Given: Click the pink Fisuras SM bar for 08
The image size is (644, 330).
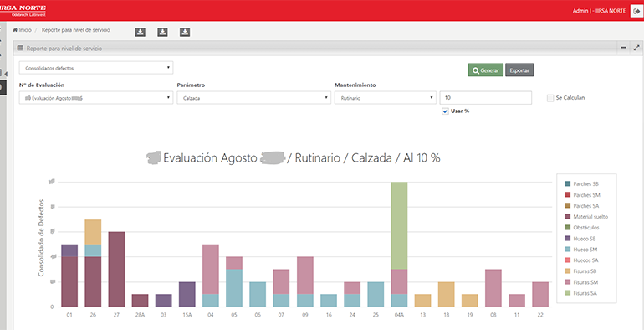Looking at the screenshot, I should point(493,288).
